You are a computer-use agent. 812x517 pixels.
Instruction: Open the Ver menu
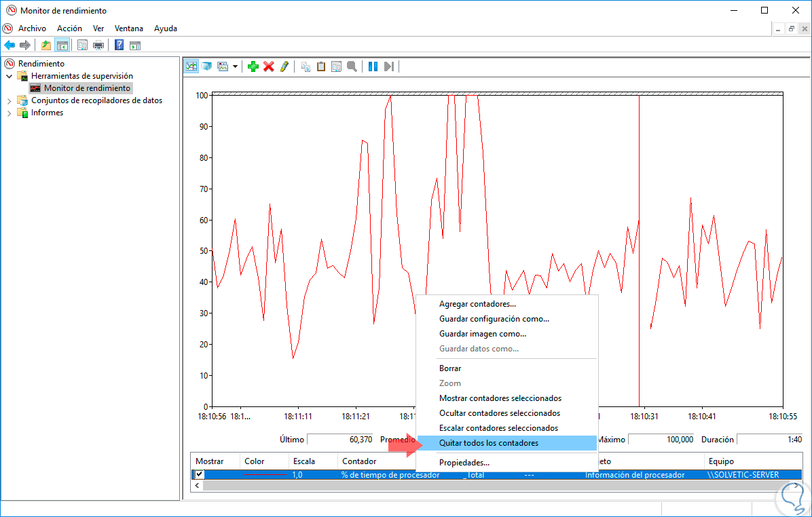pos(98,28)
